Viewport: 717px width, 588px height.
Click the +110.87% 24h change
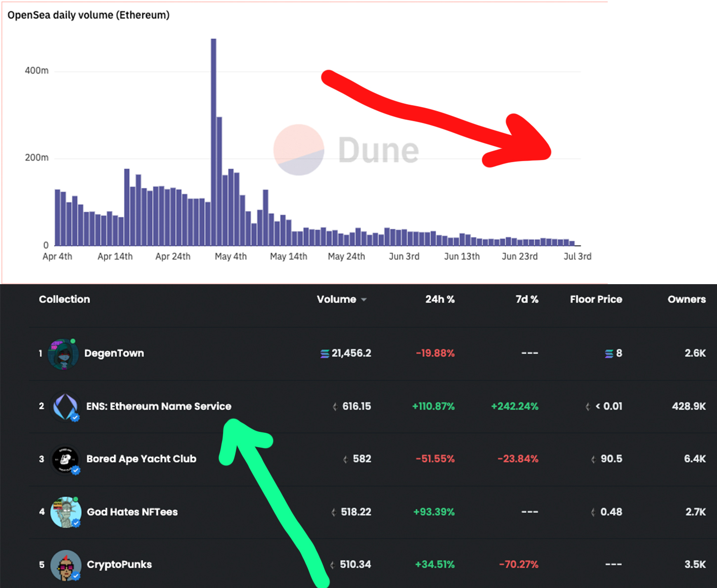tap(433, 406)
